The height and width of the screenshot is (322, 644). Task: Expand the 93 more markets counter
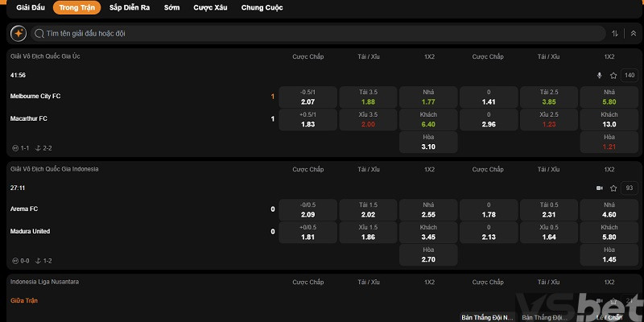click(x=629, y=188)
